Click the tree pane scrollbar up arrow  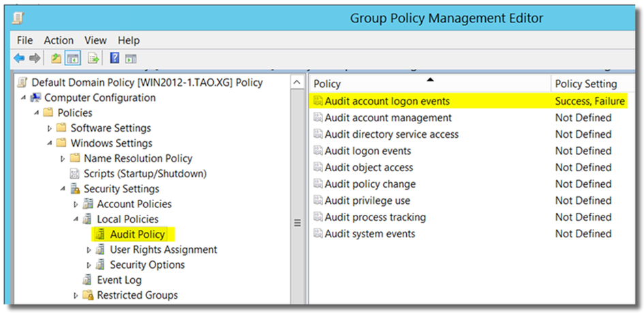click(296, 83)
